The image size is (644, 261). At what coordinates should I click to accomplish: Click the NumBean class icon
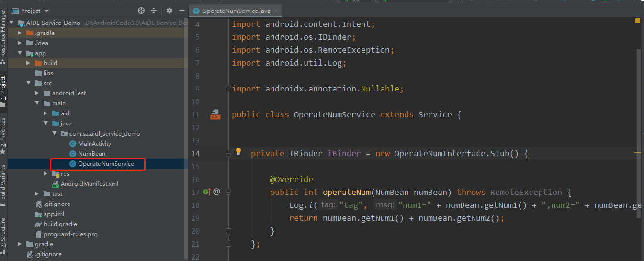tap(73, 154)
